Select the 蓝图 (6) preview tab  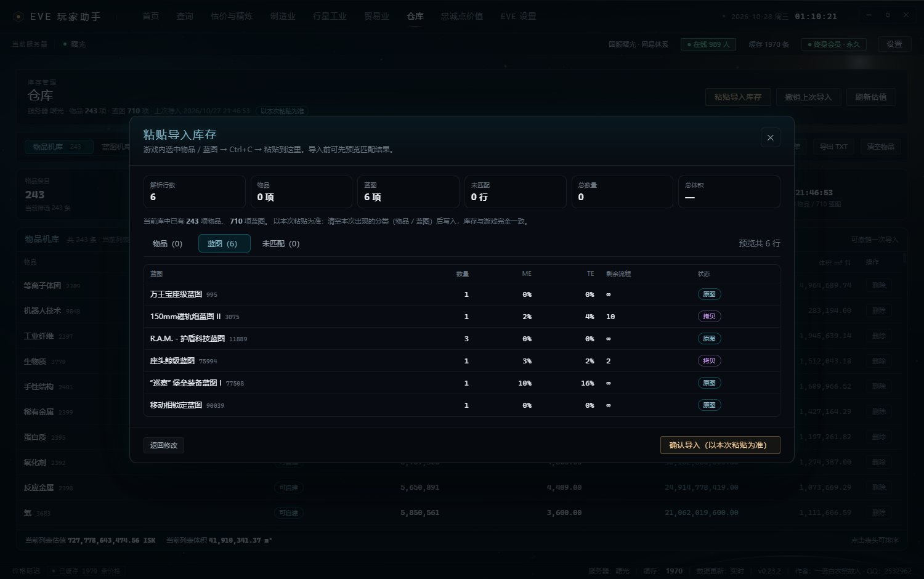(x=224, y=243)
